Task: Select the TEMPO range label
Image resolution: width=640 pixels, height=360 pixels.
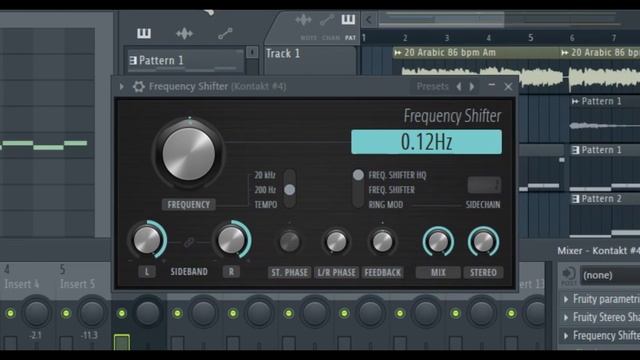Action: pos(266,205)
